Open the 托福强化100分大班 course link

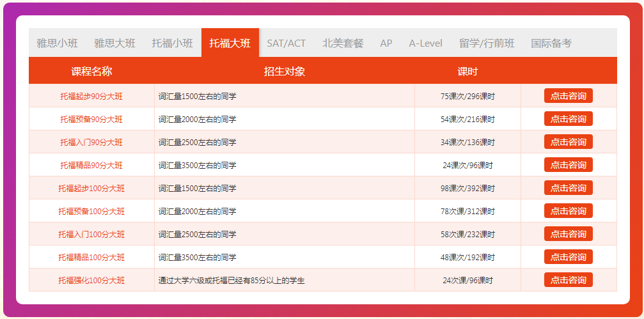(x=91, y=281)
